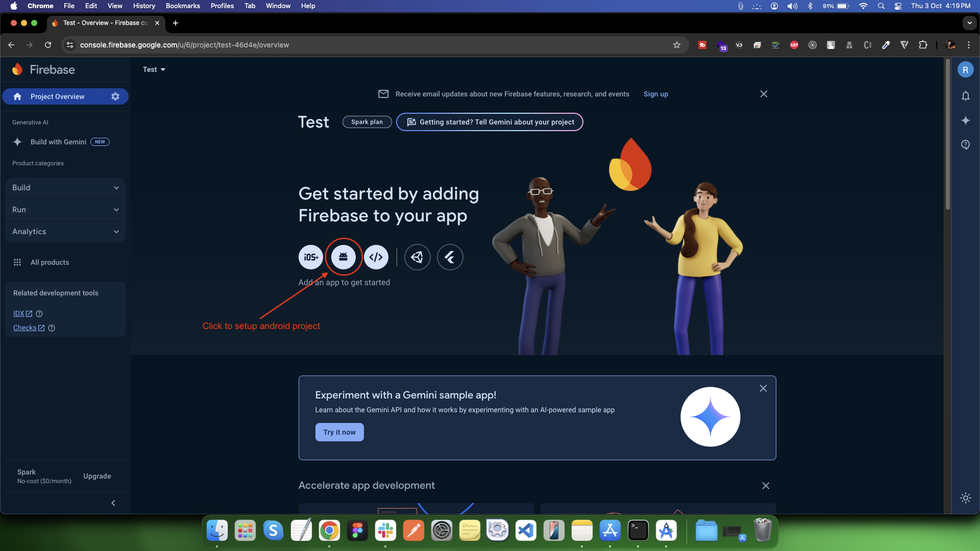Click the Flutter app setup icon

coord(450,256)
